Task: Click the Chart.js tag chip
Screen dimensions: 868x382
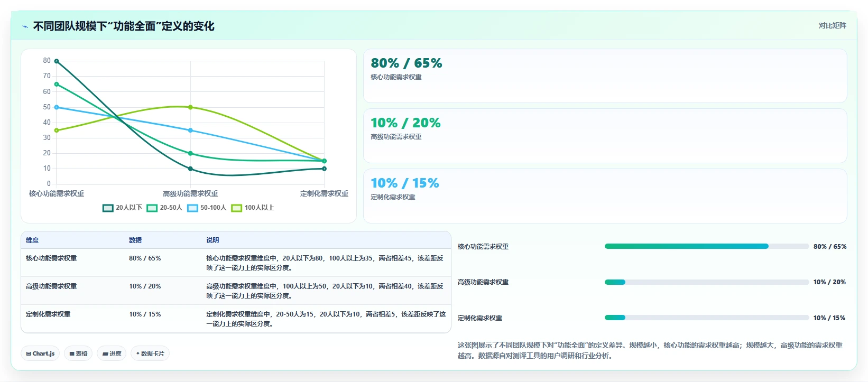Action: (x=40, y=353)
